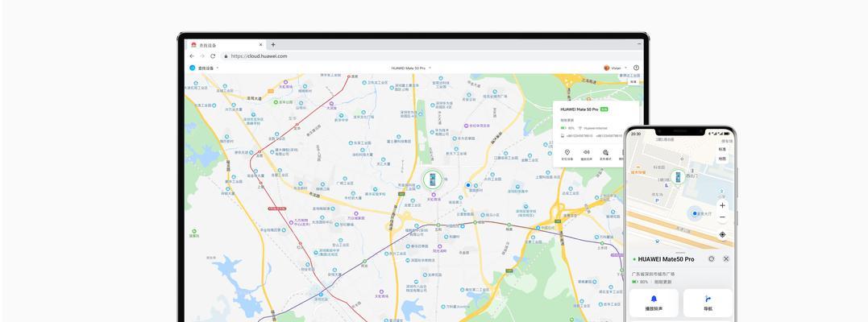Zoom in with the plus button on phone map

tap(722, 205)
